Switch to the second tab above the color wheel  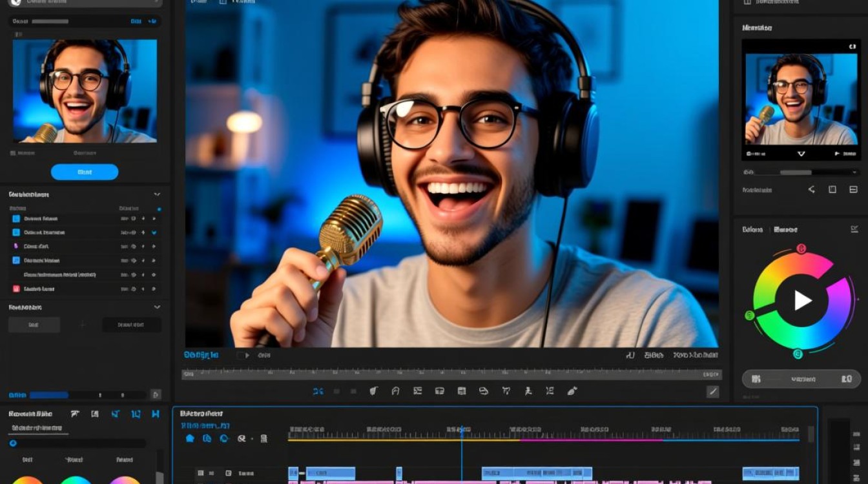(785, 229)
